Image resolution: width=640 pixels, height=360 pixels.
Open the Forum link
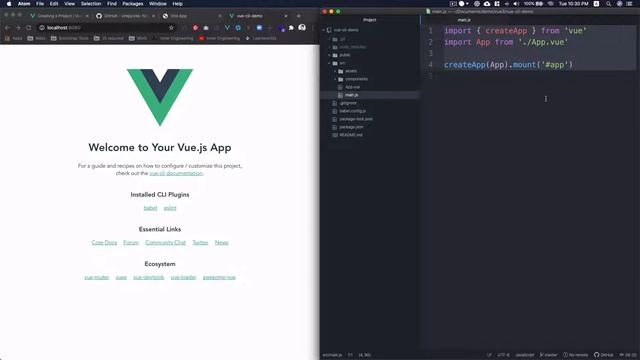[x=131, y=242]
